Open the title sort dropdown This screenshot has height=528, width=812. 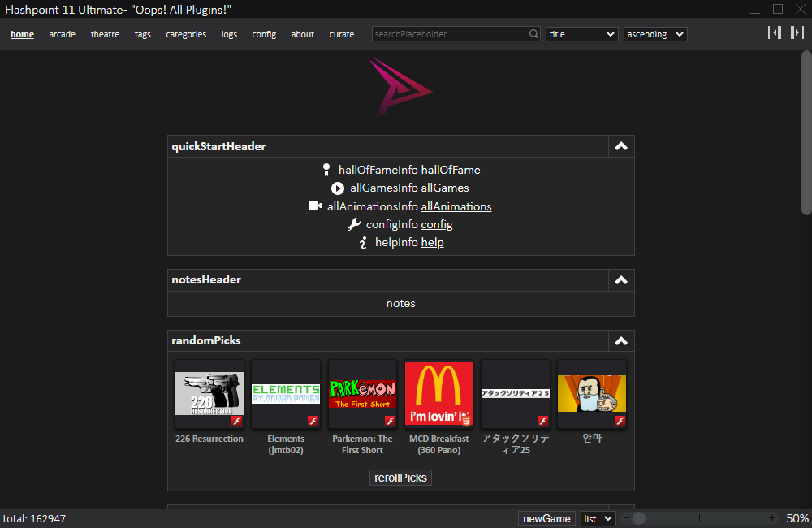[x=581, y=33]
